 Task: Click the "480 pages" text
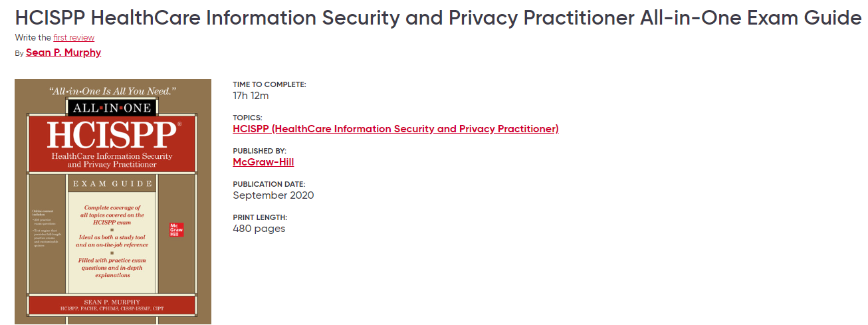tap(259, 229)
